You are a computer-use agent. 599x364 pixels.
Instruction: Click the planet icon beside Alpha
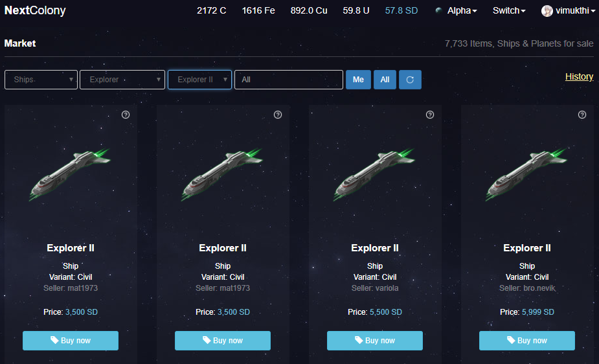tap(438, 11)
